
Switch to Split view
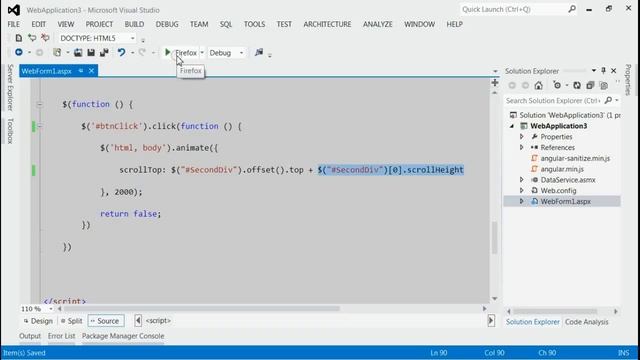71,321
